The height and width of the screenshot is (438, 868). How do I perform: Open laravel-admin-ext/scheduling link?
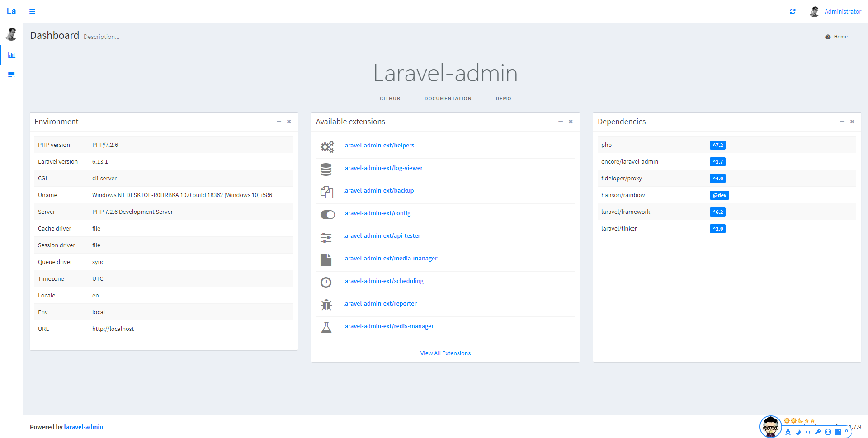click(383, 281)
